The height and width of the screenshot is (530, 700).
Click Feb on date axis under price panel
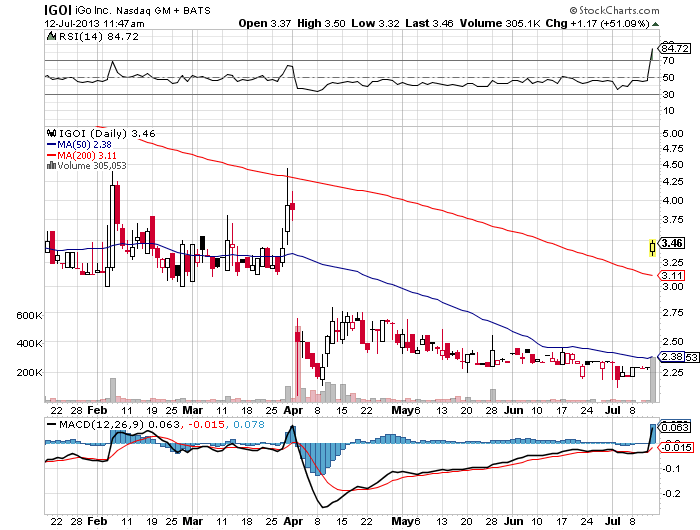(x=97, y=410)
